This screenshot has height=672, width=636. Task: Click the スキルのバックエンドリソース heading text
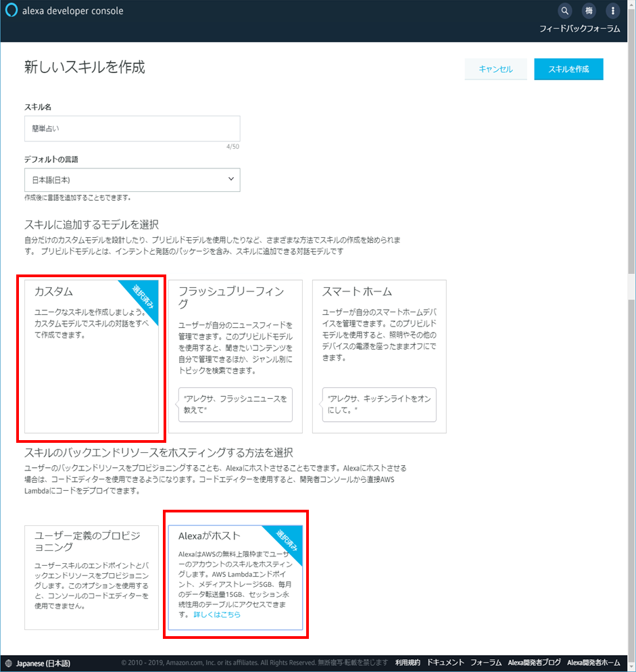coord(159,452)
